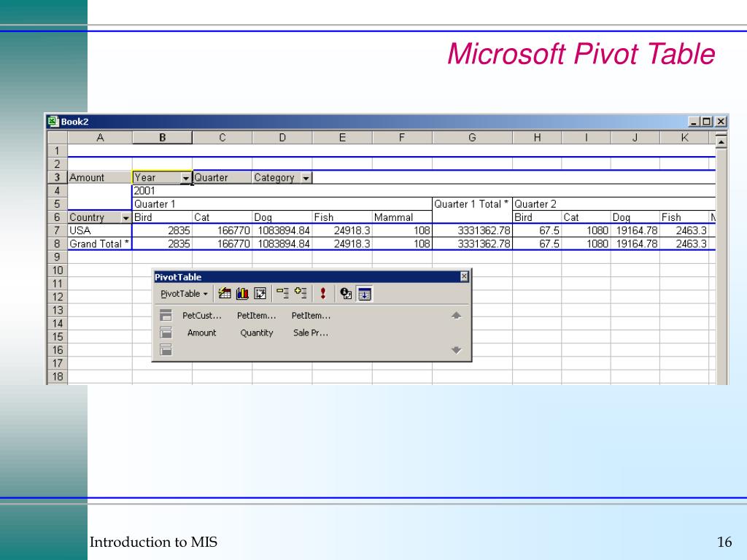Click the Hide Detail icon

click(x=282, y=293)
